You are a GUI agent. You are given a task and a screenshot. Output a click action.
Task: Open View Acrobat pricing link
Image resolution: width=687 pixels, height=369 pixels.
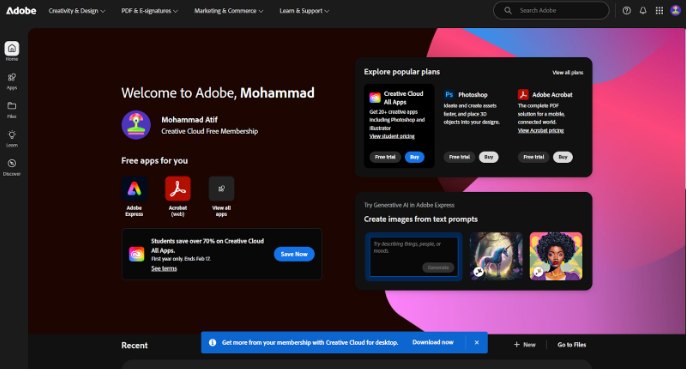pyautogui.click(x=541, y=131)
